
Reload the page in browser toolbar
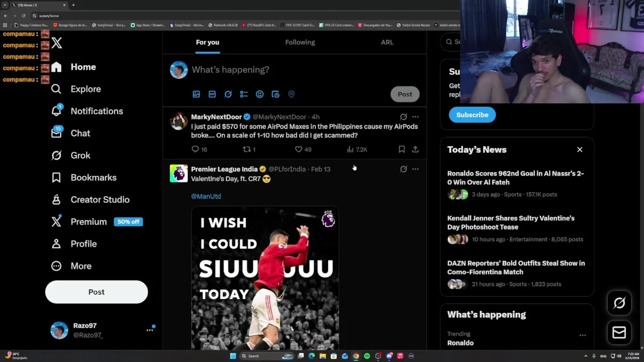click(23, 16)
